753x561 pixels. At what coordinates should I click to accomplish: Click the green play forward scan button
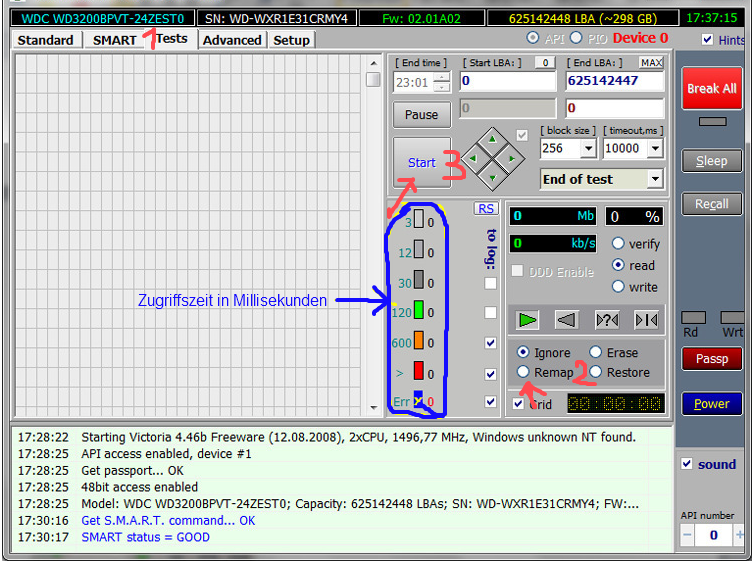point(527,320)
